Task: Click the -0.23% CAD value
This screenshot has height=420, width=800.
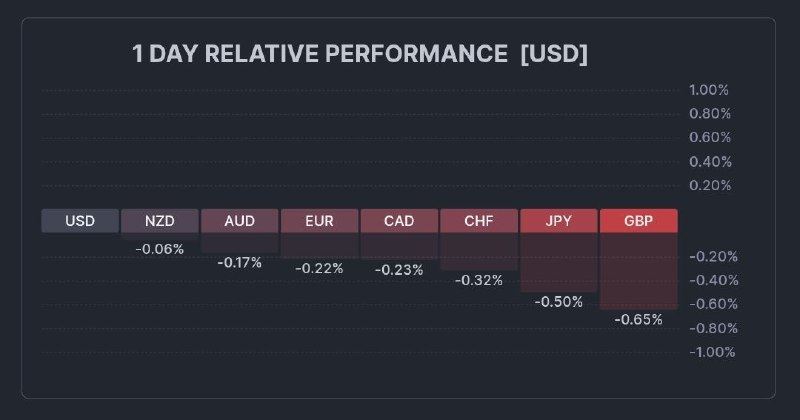Action: click(x=399, y=269)
